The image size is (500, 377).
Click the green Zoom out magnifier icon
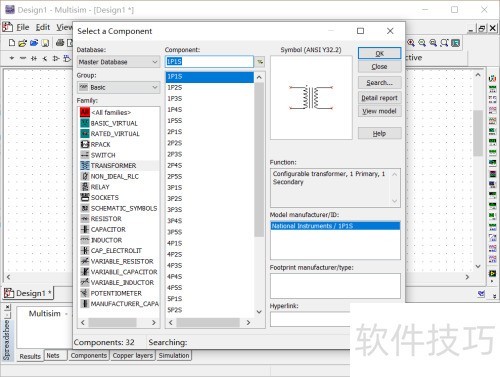pos(422,43)
